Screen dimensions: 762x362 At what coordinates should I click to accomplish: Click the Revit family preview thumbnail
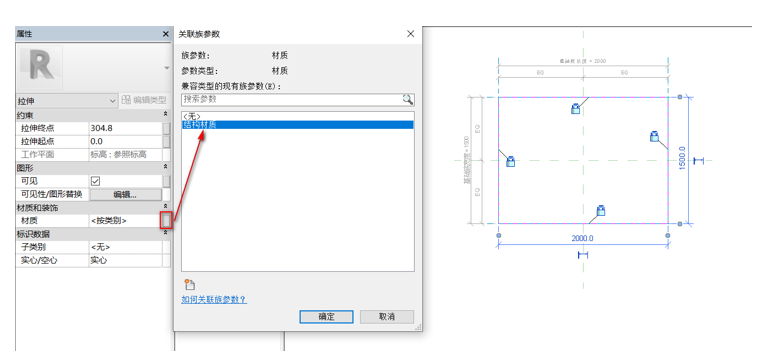[x=40, y=69]
